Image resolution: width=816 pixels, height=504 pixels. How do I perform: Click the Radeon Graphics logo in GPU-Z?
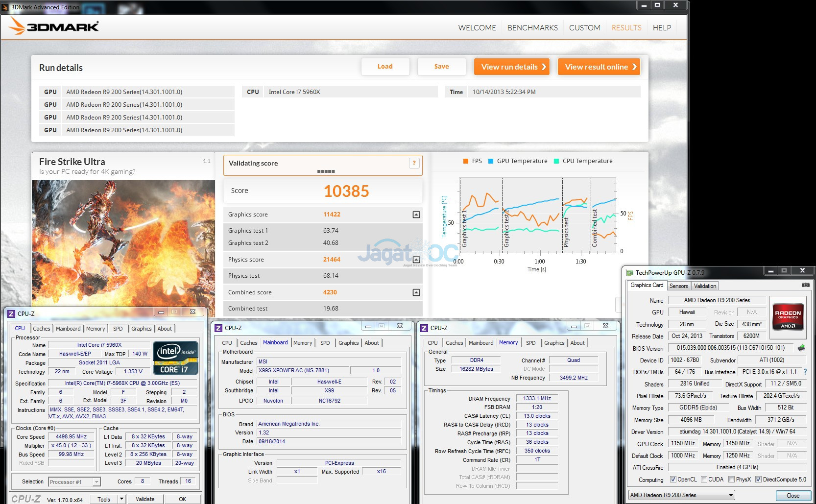click(788, 318)
